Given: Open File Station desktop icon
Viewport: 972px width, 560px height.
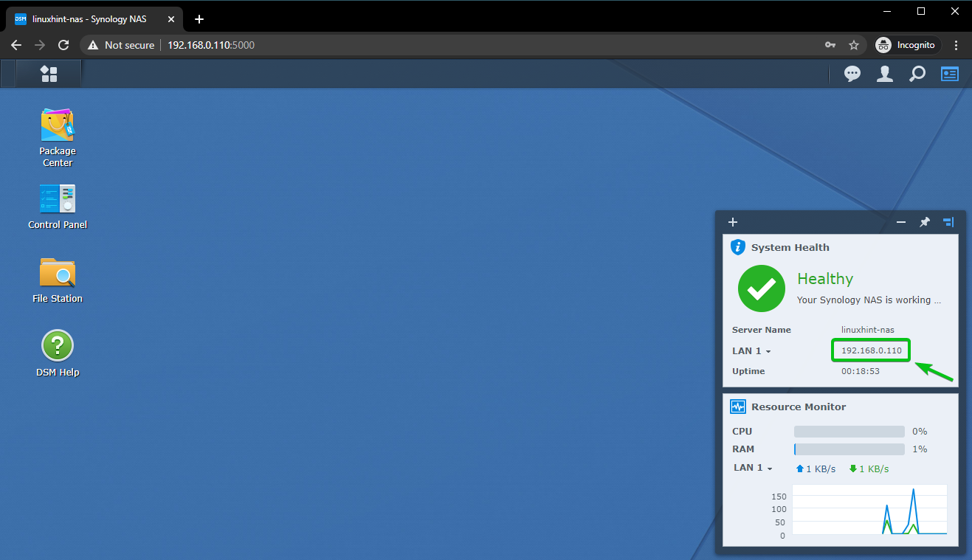Looking at the screenshot, I should [58, 281].
